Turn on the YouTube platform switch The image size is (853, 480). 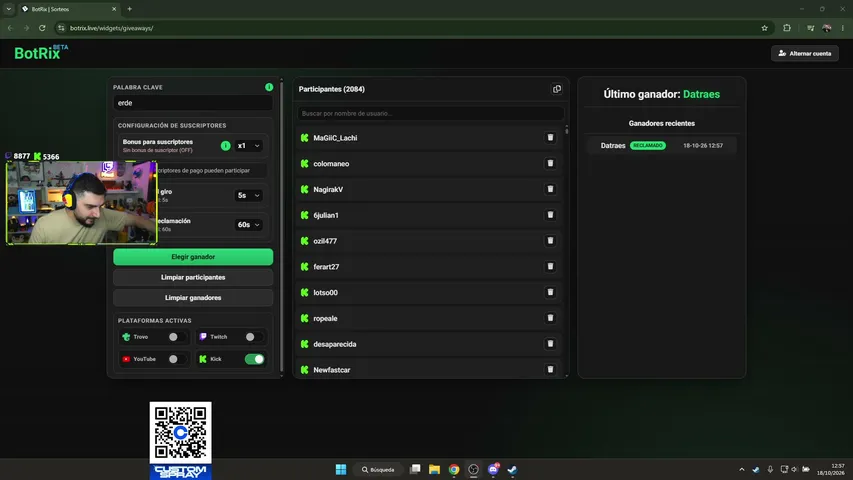click(x=177, y=359)
